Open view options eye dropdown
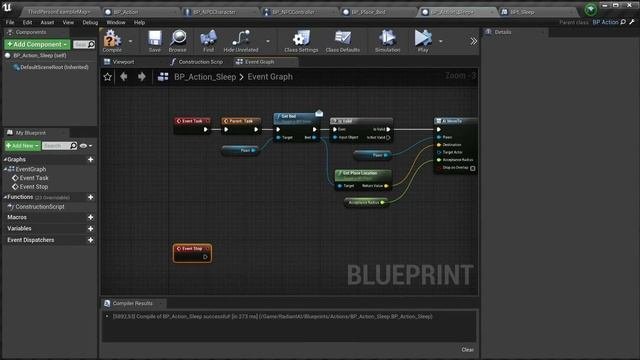Viewport: 640px width, 360px height. [85, 146]
